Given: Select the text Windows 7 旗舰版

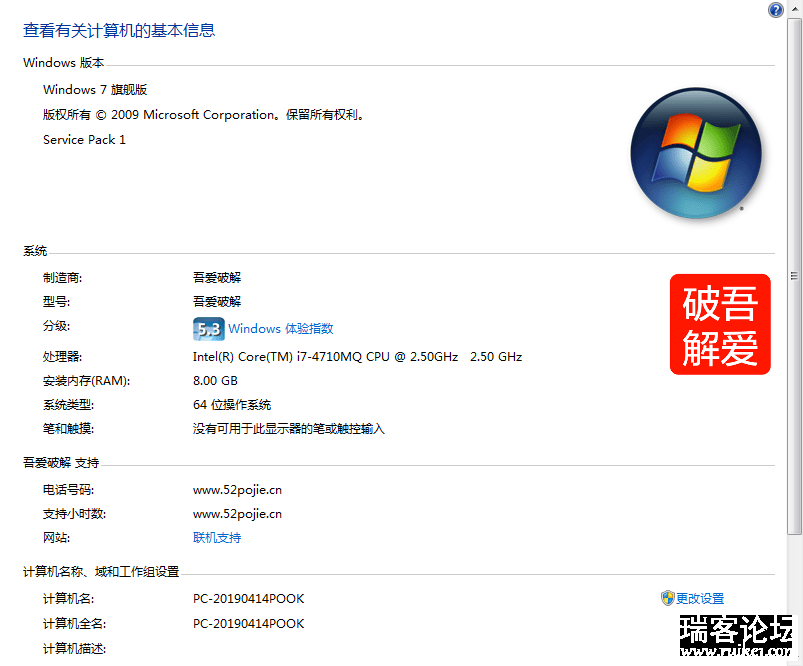Looking at the screenshot, I should coord(95,90).
